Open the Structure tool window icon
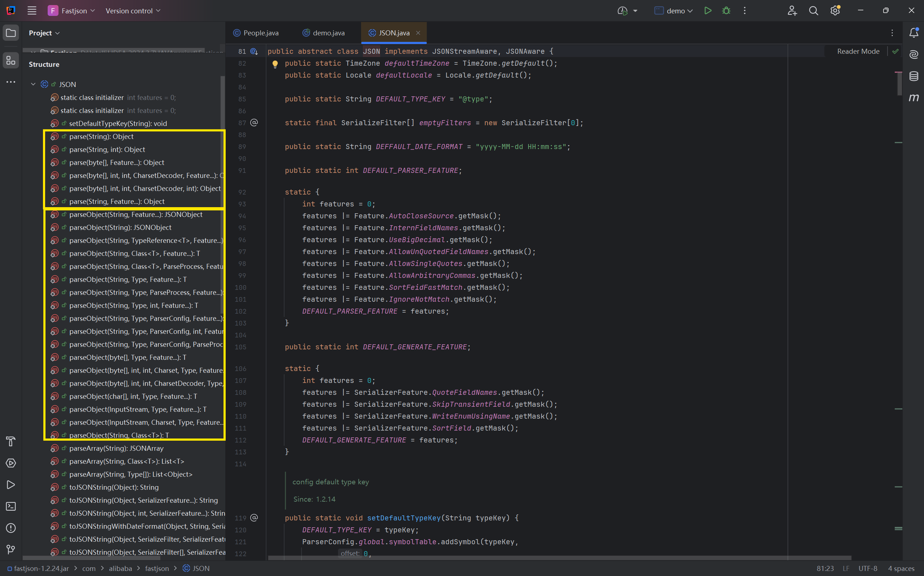 click(x=11, y=60)
